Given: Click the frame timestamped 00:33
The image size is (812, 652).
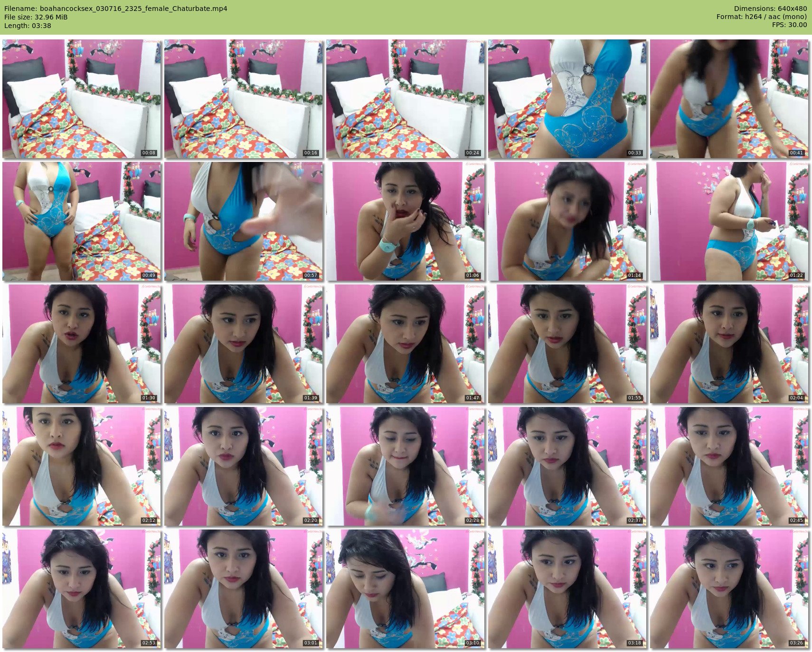Looking at the screenshot, I should 567,99.
